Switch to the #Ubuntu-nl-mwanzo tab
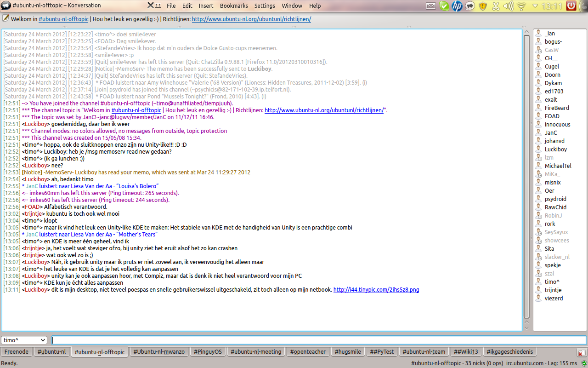Screen dimensions: 588x368 [x=159, y=351]
